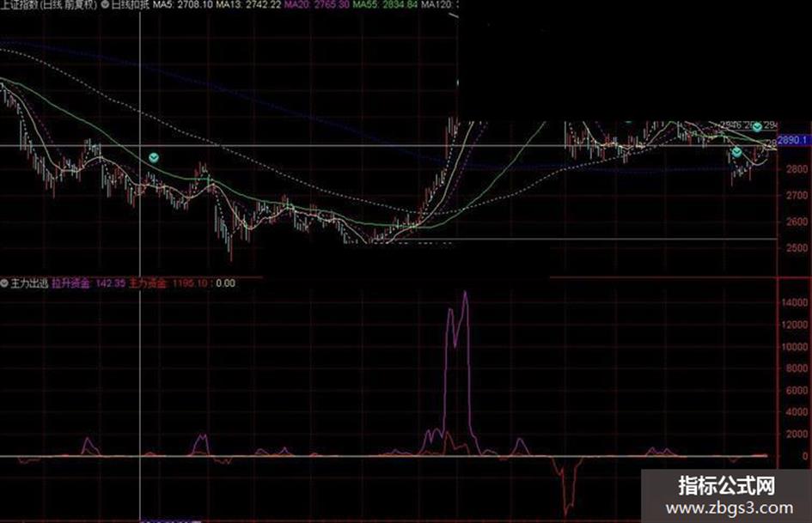Viewport: 812px width, 523px height.
Task: Click the 6000 indicator axis label
Action: click(797, 391)
